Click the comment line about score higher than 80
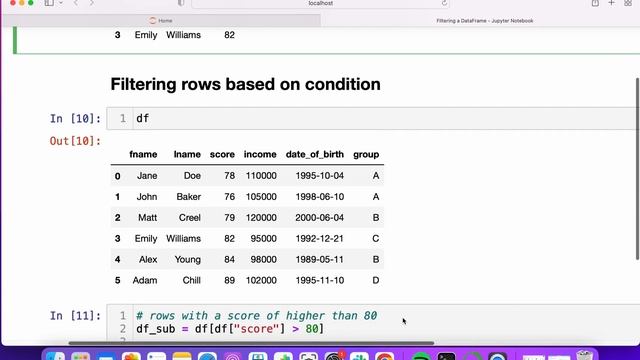Viewport: 640px width, 360px height. coord(256,316)
